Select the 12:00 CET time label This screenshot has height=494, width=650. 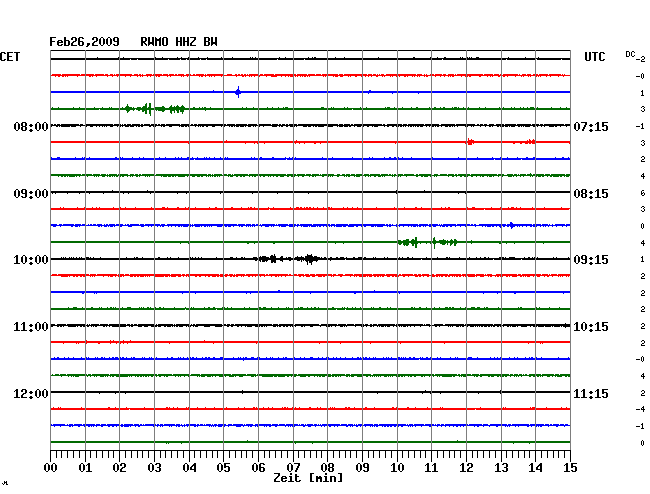click(x=31, y=393)
